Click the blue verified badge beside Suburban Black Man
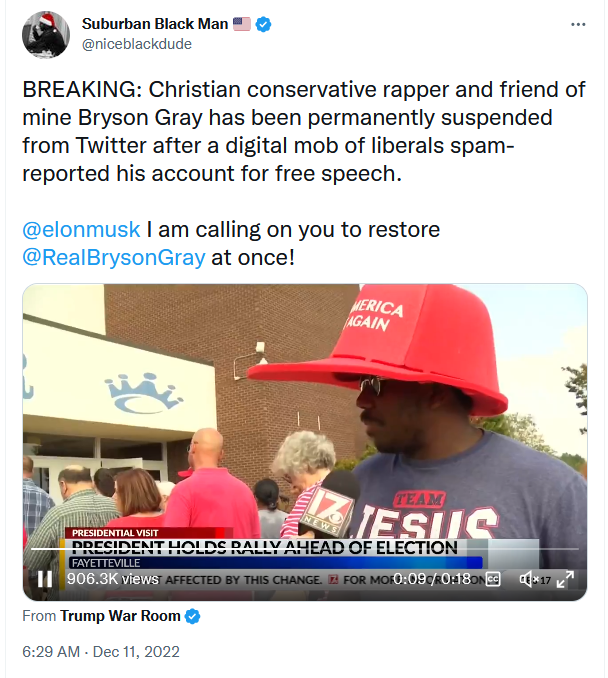608x678 pixels. (x=263, y=24)
